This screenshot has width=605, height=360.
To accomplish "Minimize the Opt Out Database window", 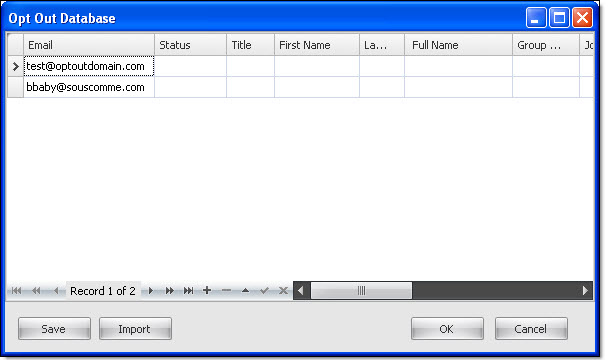I will click(536, 18).
